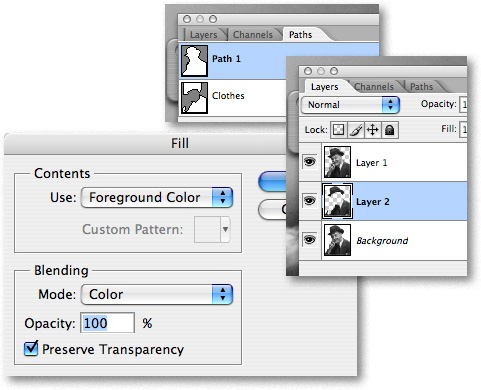
Task: Uncheck the Preserve Transparency checkbox
Action: coord(31,349)
